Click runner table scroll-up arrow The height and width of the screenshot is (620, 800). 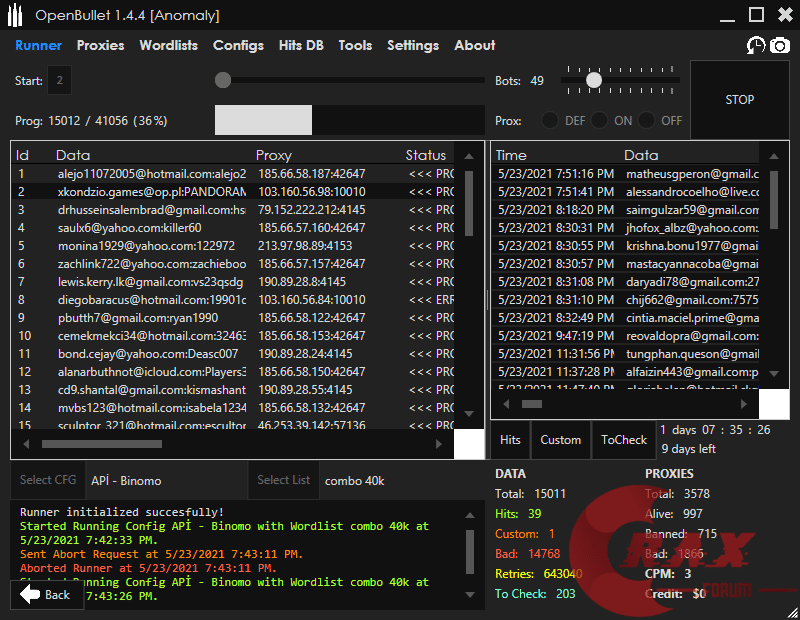469,155
